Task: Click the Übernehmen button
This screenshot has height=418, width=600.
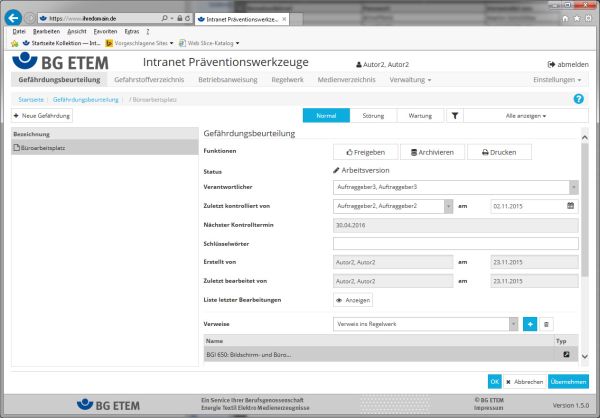Action: pos(568,381)
